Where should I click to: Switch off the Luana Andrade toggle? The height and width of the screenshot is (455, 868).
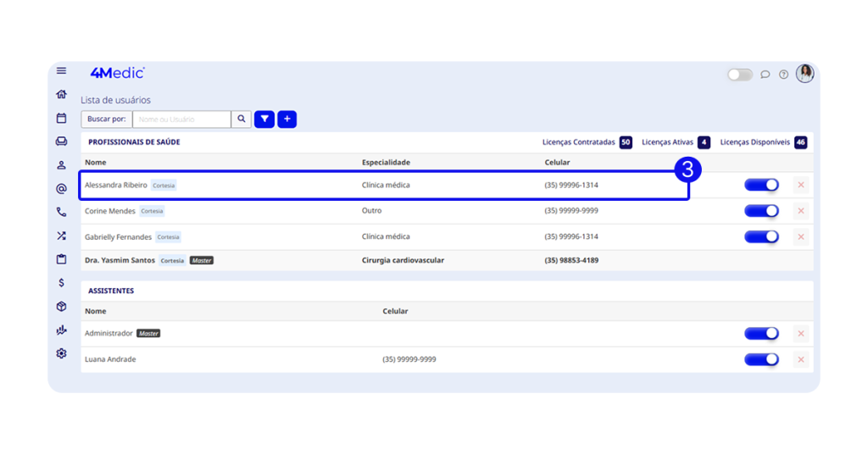pyautogui.click(x=761, y=359)
